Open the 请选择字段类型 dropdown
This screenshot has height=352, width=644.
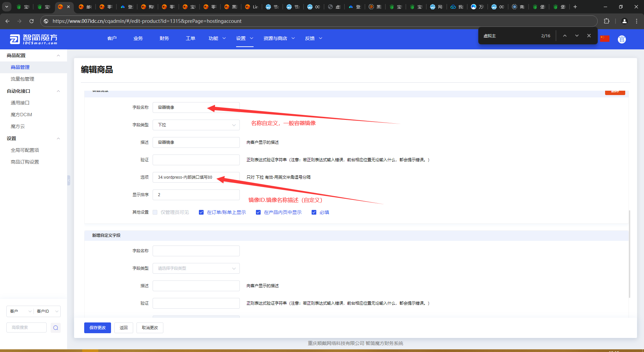click(196, 268)
